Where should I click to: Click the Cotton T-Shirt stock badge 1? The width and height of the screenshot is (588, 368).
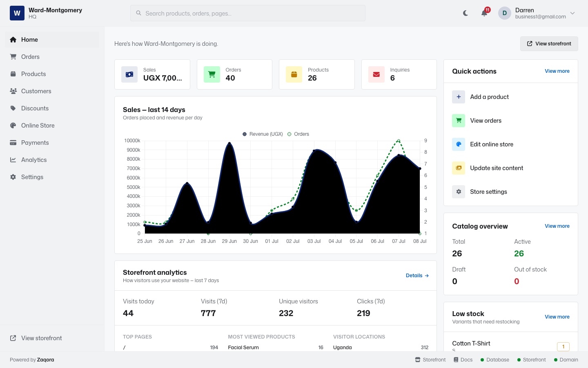[563, 347]
